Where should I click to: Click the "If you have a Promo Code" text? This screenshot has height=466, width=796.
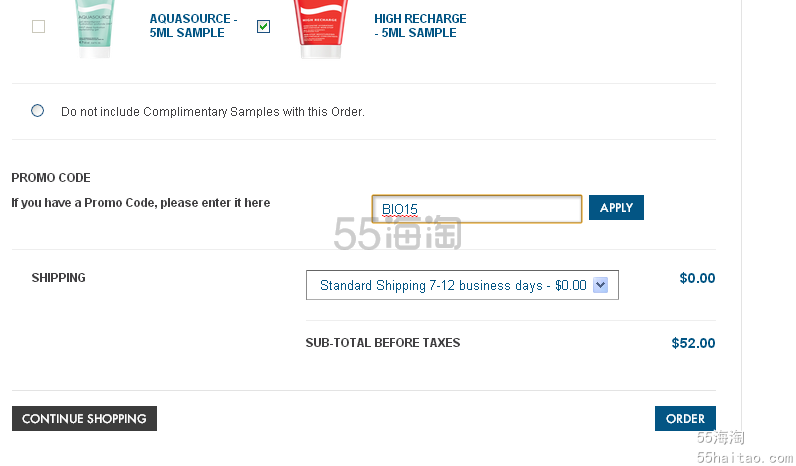tap(141, 203)
